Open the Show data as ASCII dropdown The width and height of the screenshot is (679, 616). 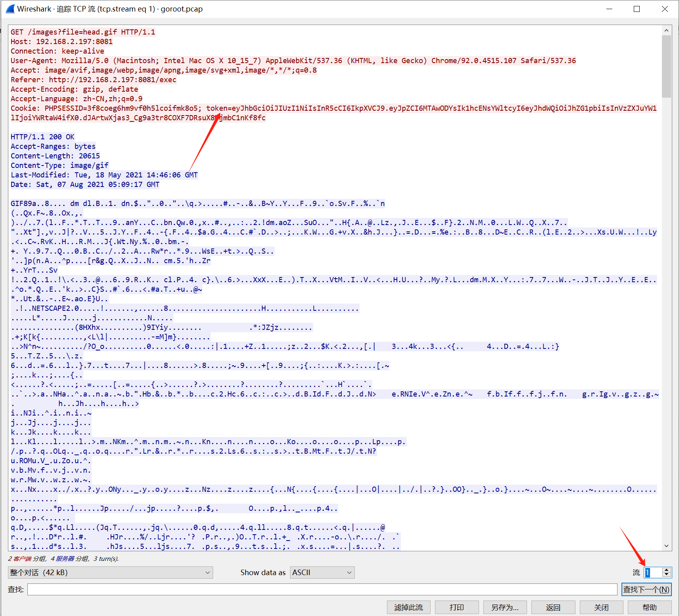pyautogui.click(x=322, y=572)
